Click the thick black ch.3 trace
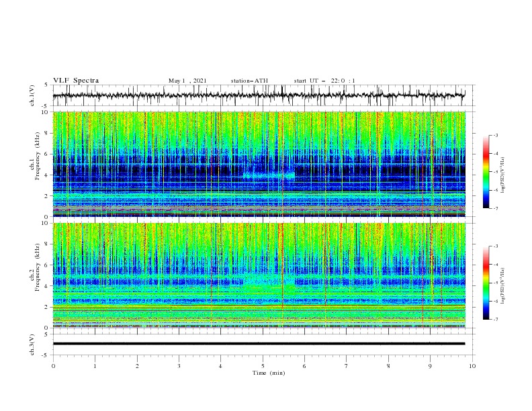The height and width of the screenshot is (411, 532). pyautogui.click(x=259, y=344)
